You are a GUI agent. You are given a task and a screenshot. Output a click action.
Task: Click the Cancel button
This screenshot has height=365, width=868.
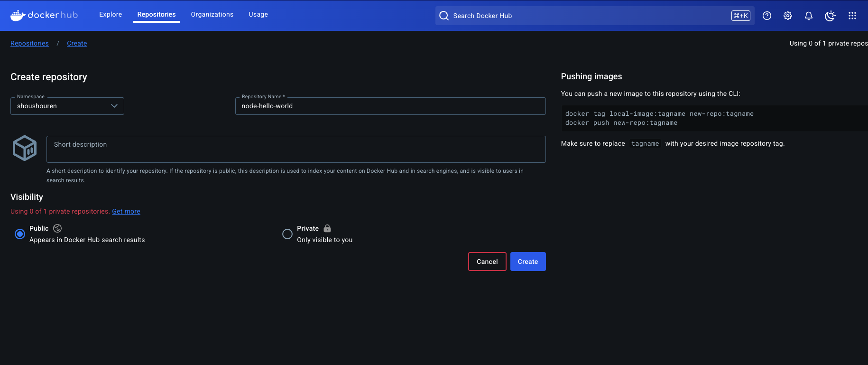coord(487,262)
